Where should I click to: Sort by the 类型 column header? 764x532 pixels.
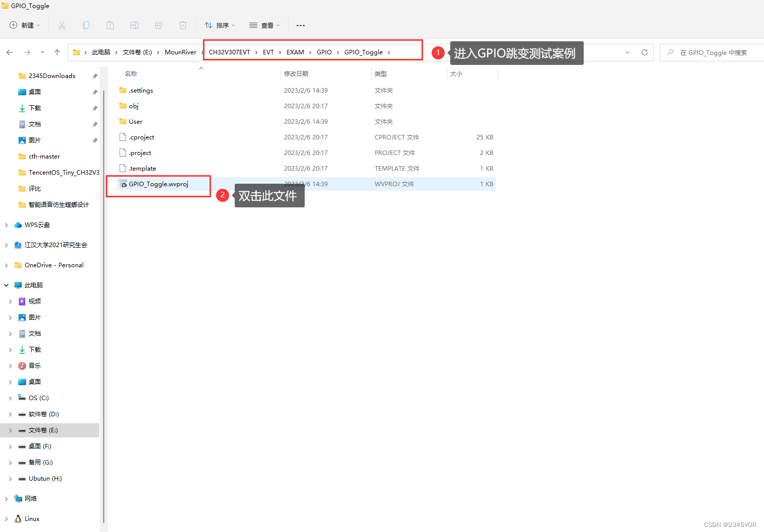point(381,74)
